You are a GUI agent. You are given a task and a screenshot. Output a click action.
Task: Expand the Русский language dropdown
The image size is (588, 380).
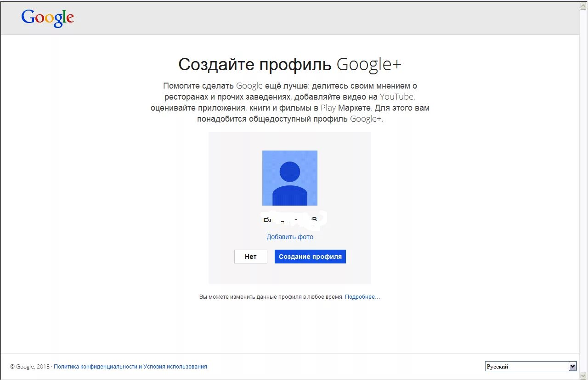[531, 366]
